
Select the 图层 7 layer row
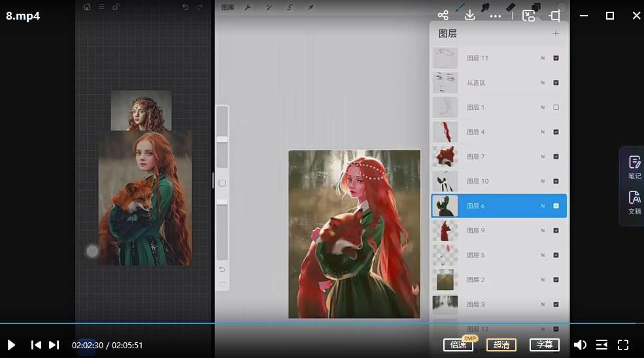(x=497, y=157)
